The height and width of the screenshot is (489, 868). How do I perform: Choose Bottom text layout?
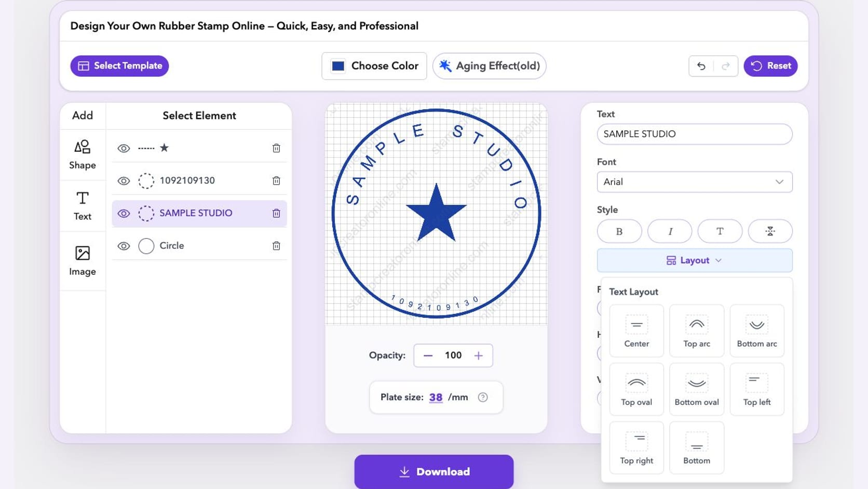point(697,447)
